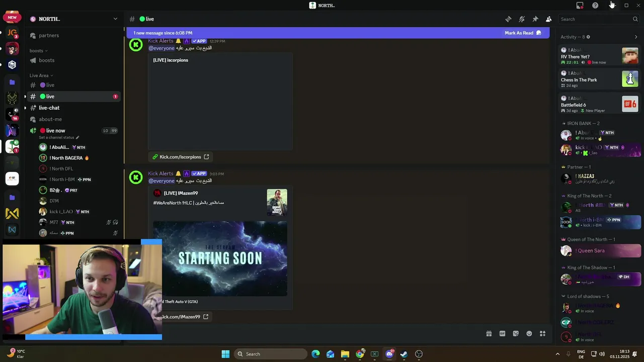Select member ! HAZZA3 in Partner group

pos(600,178)
